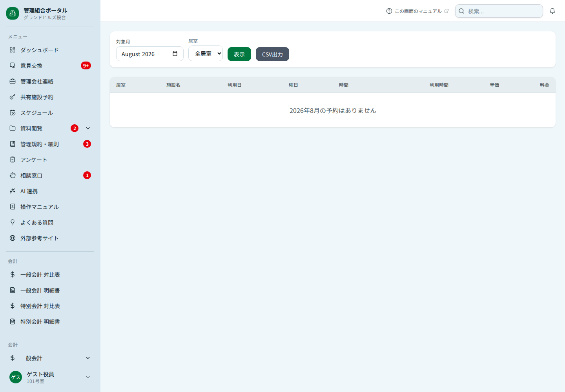Click the question mark help icon
Image resolution: width=565 pixels, height=392 pixels.
coord(389,11)
